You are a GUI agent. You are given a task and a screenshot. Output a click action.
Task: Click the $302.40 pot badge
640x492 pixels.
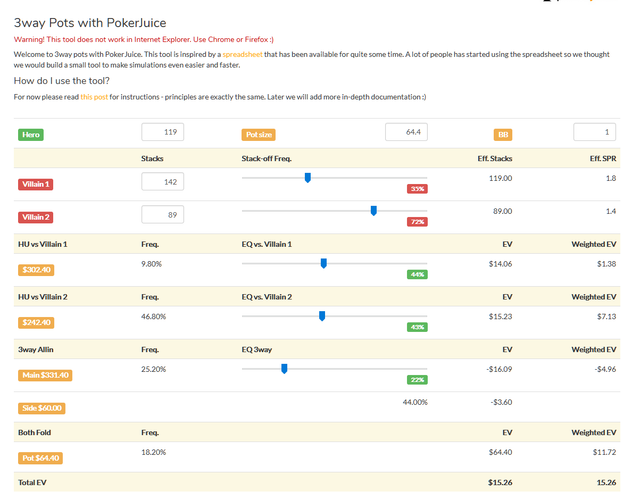pos(36,270)
